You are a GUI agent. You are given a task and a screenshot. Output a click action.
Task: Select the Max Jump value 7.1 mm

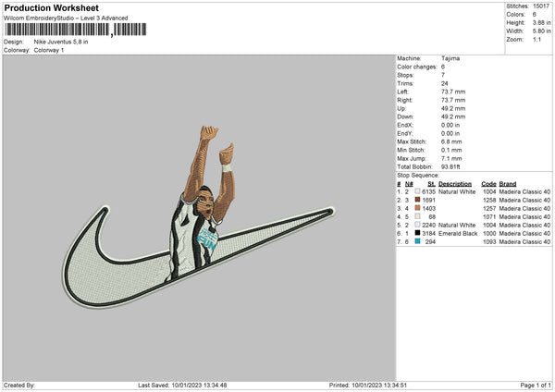(x=451, y=158)
